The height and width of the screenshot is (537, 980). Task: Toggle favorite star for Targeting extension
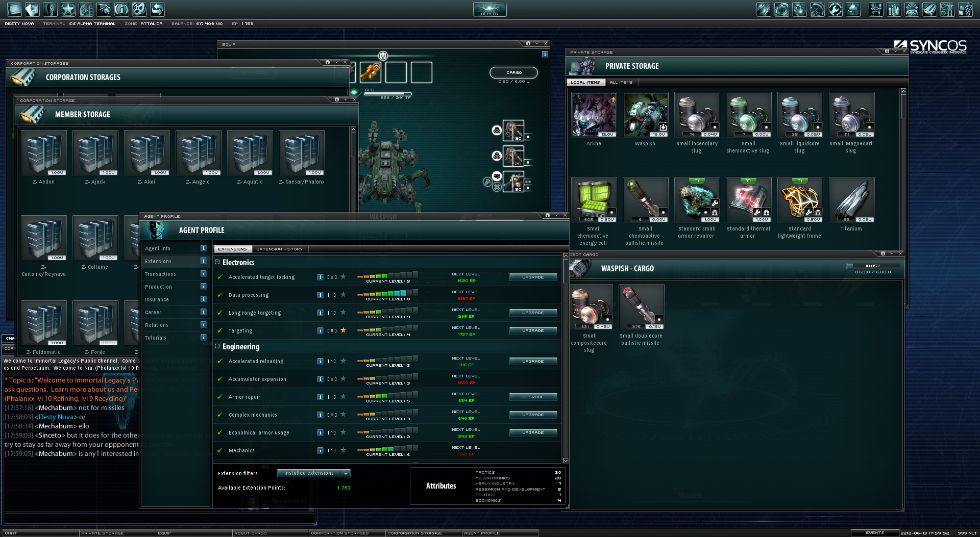pyautogui.click(x=344, y=330)
